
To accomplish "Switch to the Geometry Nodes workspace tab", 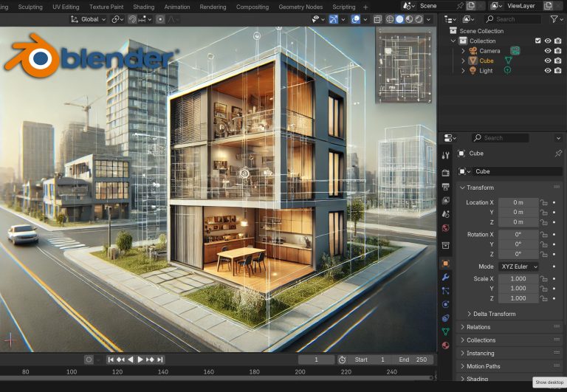I will pos(300,7).
